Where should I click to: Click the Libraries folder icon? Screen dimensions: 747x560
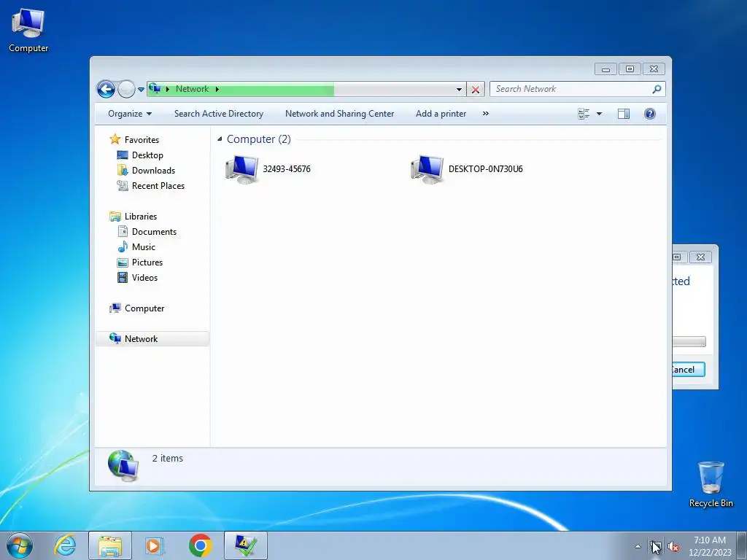(x=115, y=216)
